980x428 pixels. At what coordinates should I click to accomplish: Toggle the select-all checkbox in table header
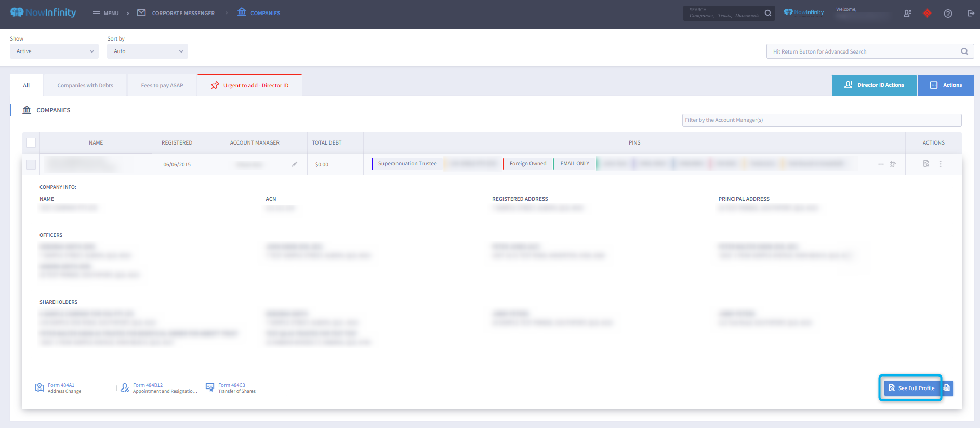coord(31,142)
